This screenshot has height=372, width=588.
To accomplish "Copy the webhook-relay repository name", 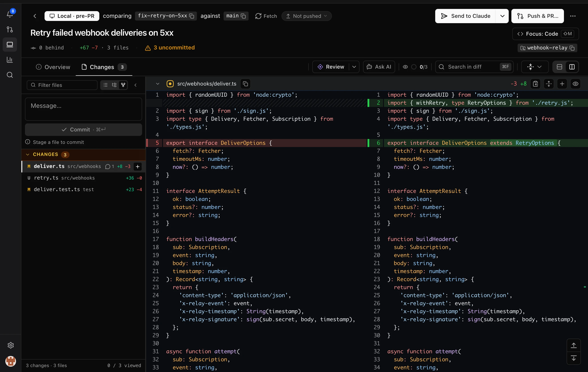I will pos(572,48).
